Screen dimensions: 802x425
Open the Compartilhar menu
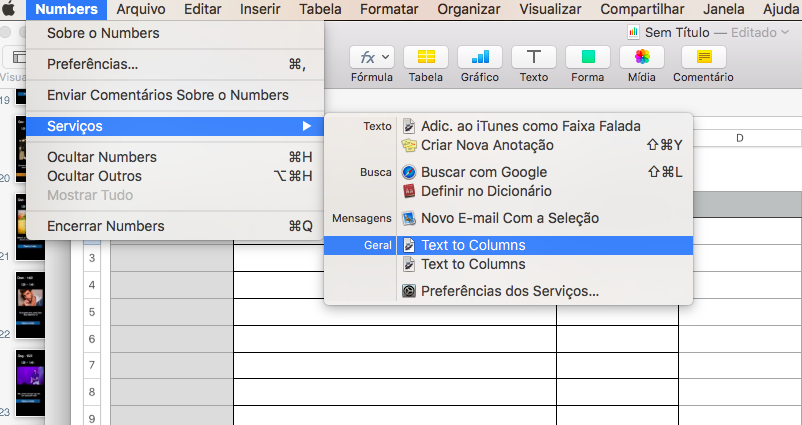pyautogui.click(x=642, y=9)
